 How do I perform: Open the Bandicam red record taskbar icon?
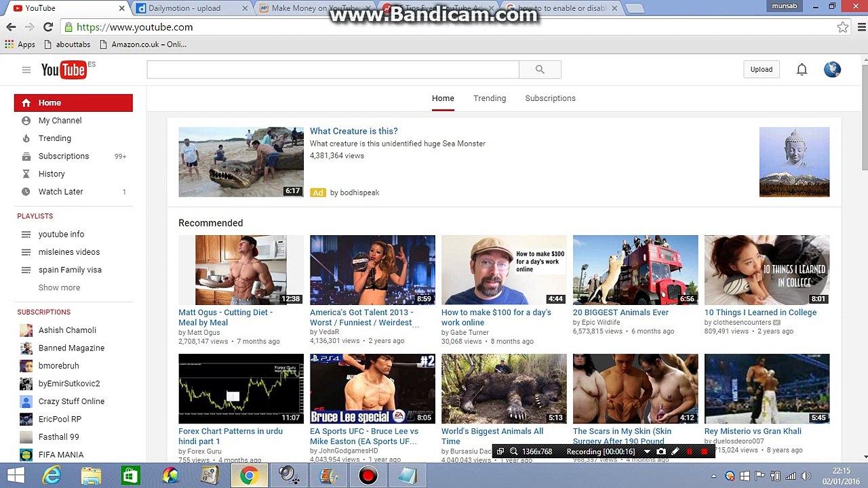[368, 476]
